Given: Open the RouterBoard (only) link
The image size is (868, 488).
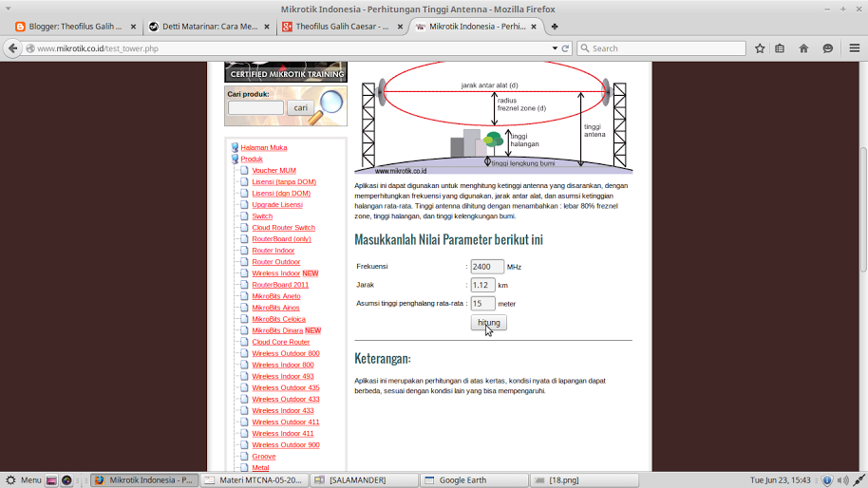Looking at the screenshot, I should (x=281, y=239).
